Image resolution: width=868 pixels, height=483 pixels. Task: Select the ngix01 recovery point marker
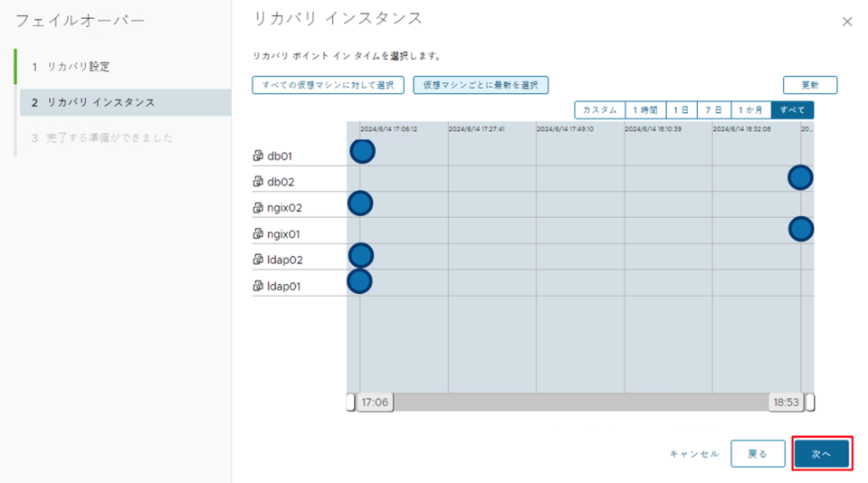click(801, 229)
